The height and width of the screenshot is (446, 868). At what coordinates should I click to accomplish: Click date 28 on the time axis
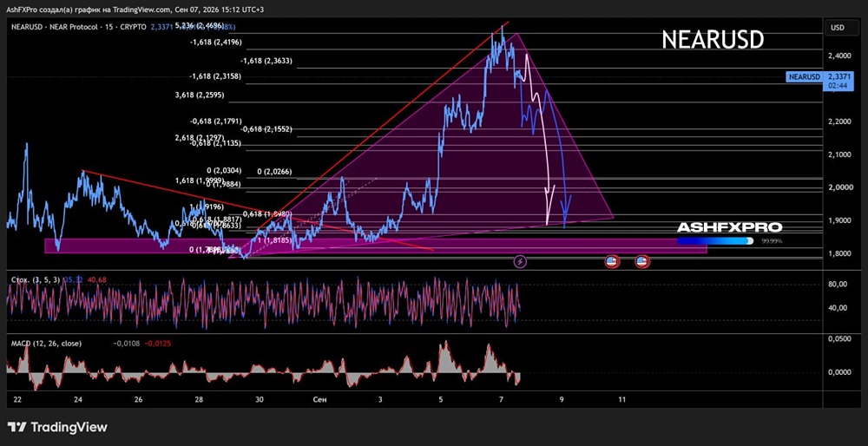coord(200,399)
